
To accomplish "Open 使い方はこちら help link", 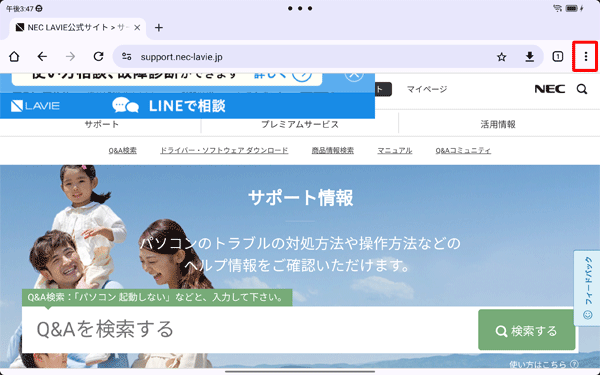I will coord(544,364).
